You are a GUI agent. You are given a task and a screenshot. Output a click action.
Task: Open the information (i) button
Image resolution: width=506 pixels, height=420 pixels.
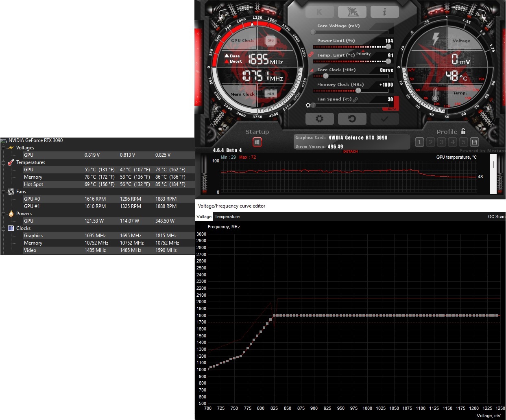pos(384,12)
